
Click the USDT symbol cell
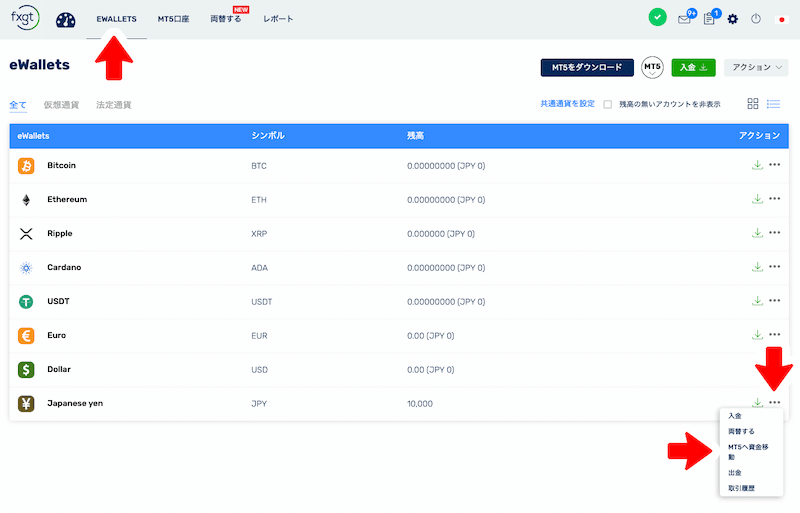(262, 302)
